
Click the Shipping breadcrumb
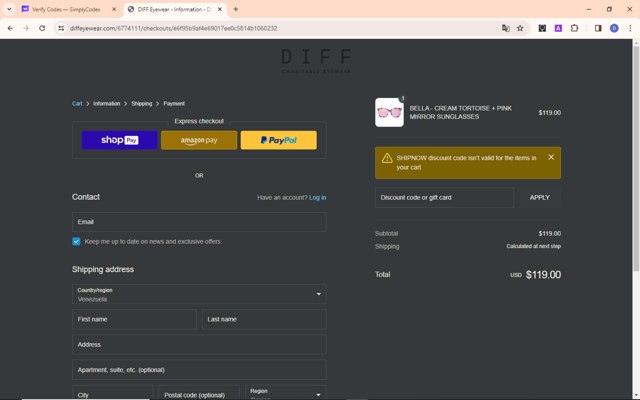click(x=142, y=104)
